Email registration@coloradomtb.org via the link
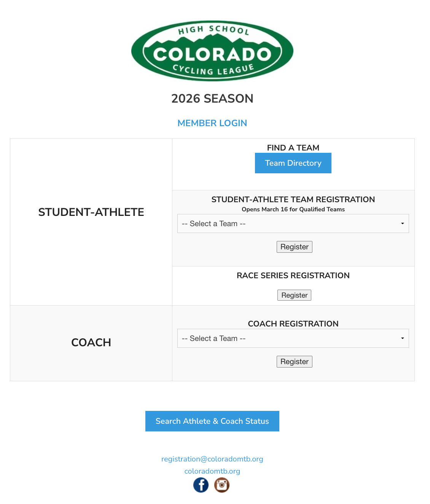 212,459
